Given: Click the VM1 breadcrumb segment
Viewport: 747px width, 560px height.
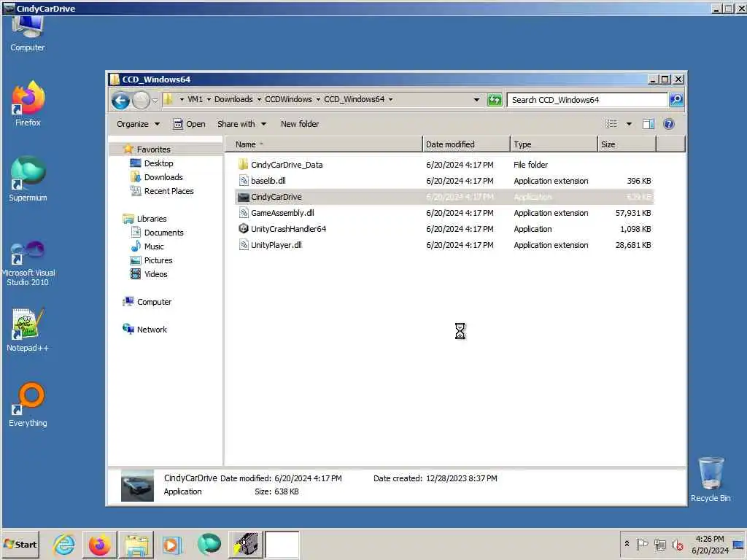Looking at the screenshot, I should point(195,99).
